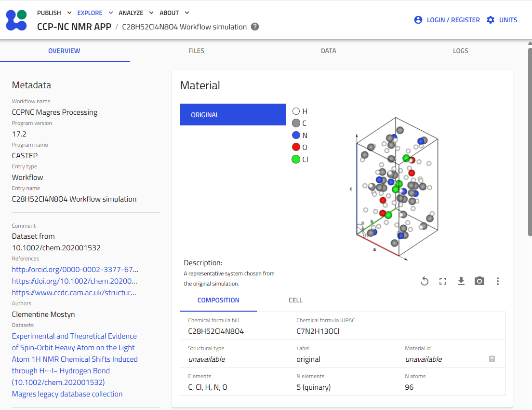Copy the material id with clipboard icon
532x410 pixels.
(x=492, y=359)
